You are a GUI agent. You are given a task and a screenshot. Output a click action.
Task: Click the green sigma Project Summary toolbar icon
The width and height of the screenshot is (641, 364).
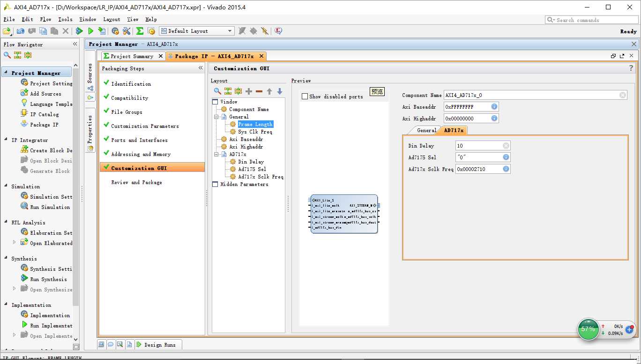pos(140,31)
